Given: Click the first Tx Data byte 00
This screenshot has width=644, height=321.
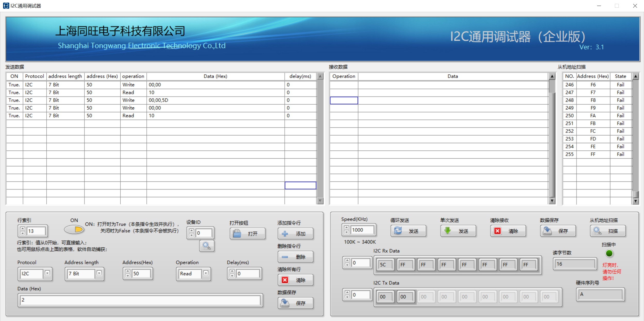Looking at the screenshot, I should tap(385, 297).
